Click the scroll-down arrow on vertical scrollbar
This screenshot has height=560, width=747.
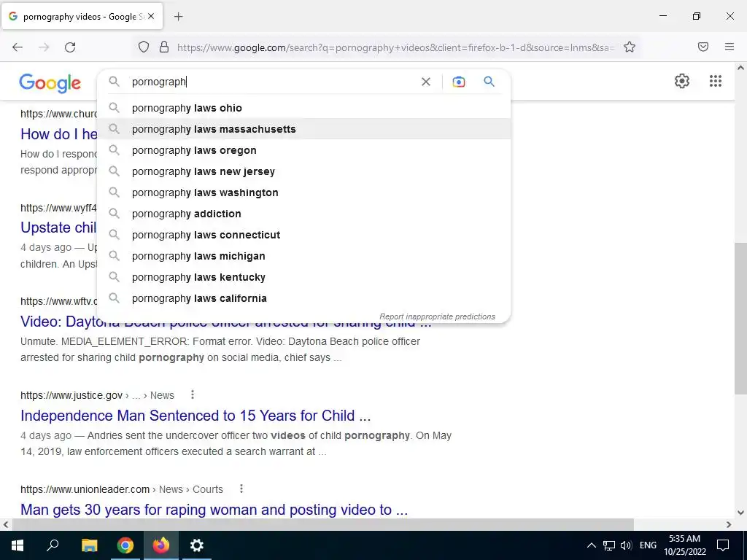pyautogui.click(x=740, y=513)
